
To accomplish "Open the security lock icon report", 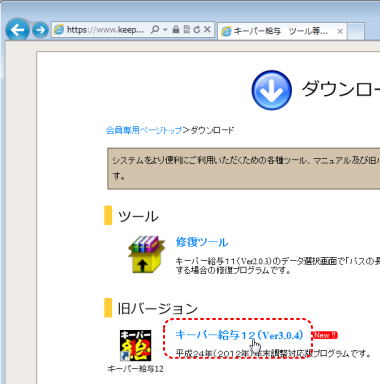I will pyautogui.click(x=176, y=30).
